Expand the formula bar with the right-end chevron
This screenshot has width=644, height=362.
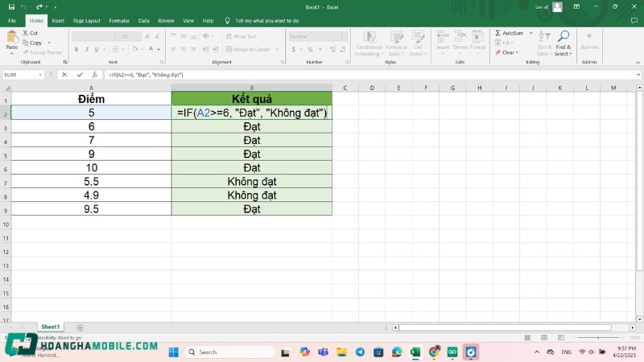[x=638, y=75]
